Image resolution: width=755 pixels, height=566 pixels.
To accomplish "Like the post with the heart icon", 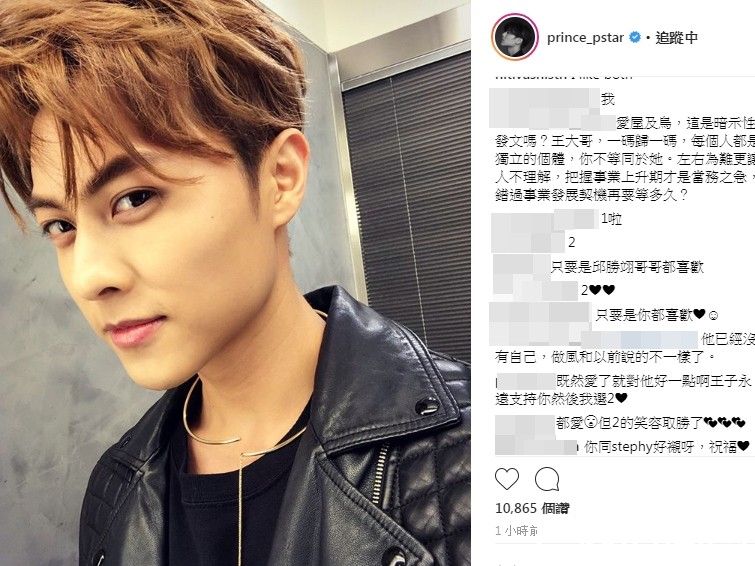I will coord(507,479).
